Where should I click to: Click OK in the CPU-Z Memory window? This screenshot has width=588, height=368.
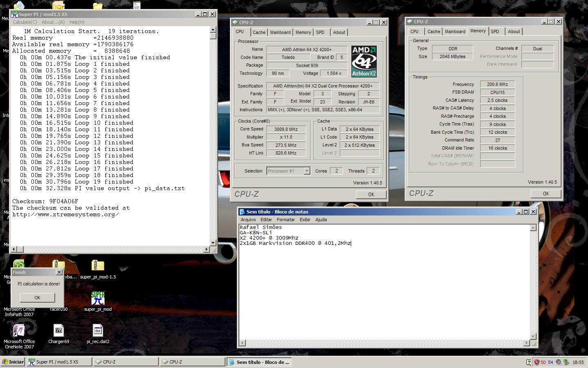pyautogui.click(x=546, y=194)
